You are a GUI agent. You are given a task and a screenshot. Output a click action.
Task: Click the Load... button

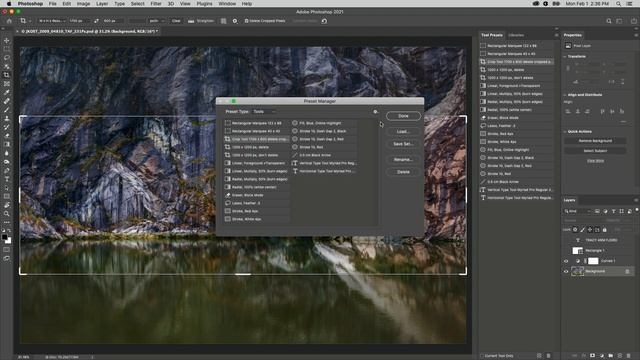coord(403,131)
